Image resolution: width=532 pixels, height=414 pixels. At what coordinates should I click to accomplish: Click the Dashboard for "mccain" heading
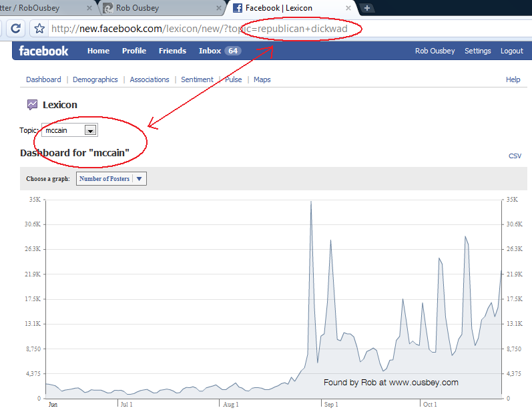click(75, 153)
